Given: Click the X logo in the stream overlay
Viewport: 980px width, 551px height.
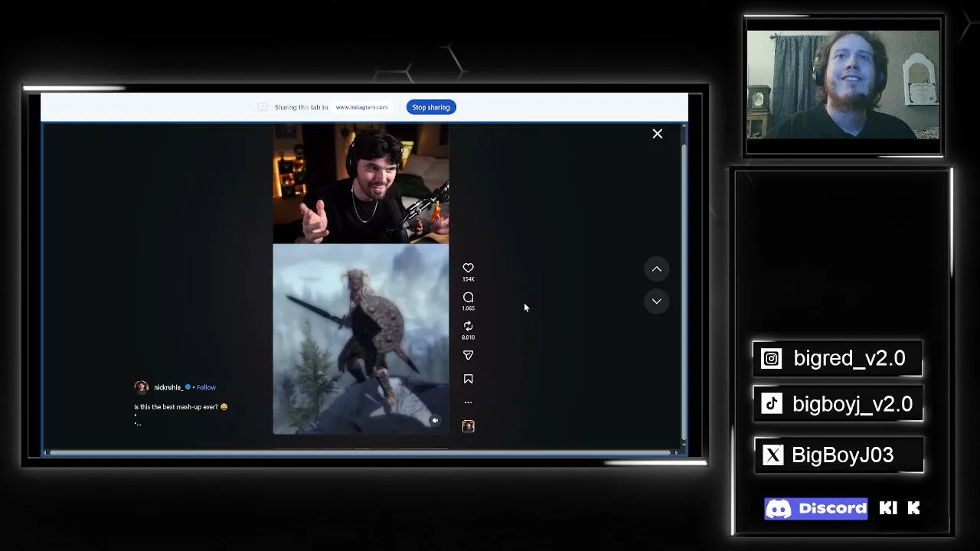Looking at the screenshot, I should pyautogui.click(x=773, y=455).
